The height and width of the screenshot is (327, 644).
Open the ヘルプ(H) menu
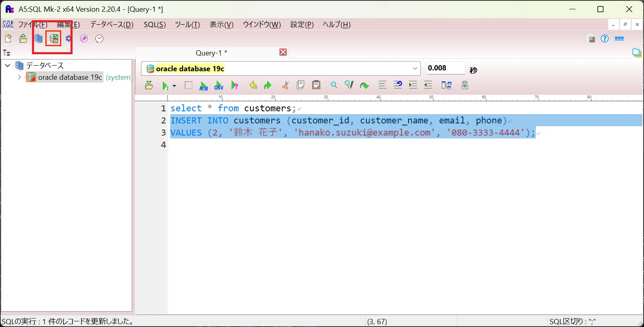pos(336,25)
